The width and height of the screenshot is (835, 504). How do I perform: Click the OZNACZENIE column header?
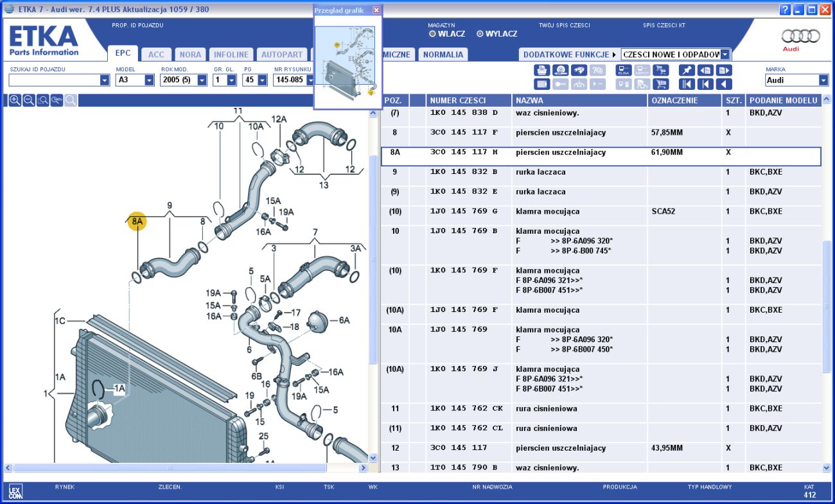tap(684, 101)
